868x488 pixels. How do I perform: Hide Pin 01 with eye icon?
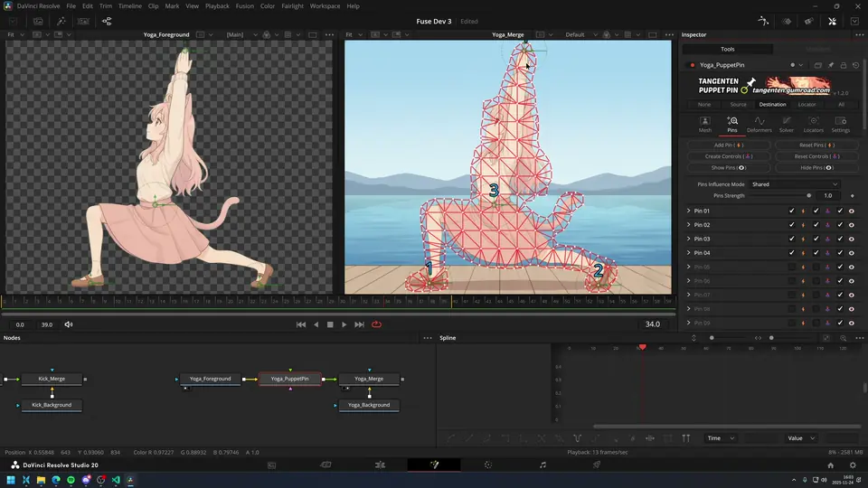(x=852, y=211)
